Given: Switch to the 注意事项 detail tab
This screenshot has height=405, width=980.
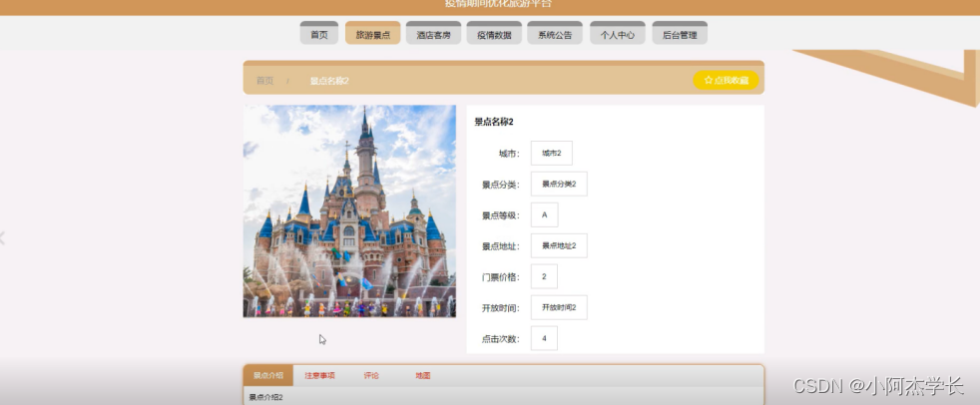Looking at the screenshot, I should [320, 376].
